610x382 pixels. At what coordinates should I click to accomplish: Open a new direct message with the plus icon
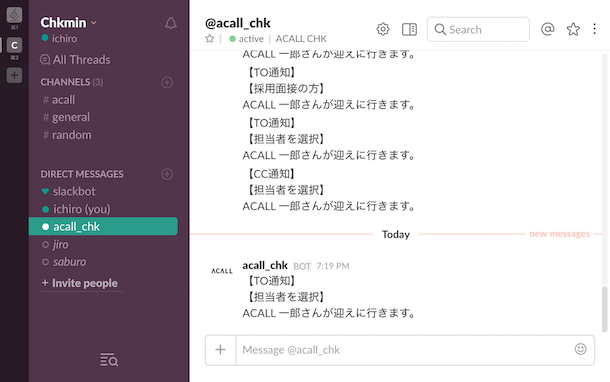click(x=167, y=174)
